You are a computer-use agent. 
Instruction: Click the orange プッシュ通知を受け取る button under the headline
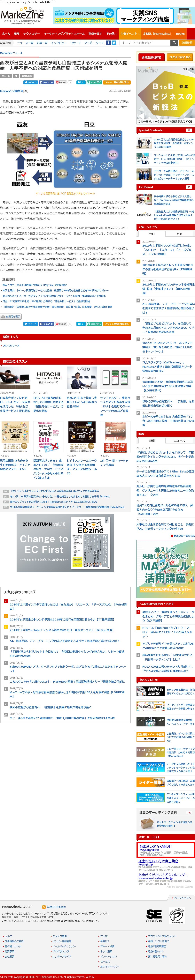click(x=117, y=82)
